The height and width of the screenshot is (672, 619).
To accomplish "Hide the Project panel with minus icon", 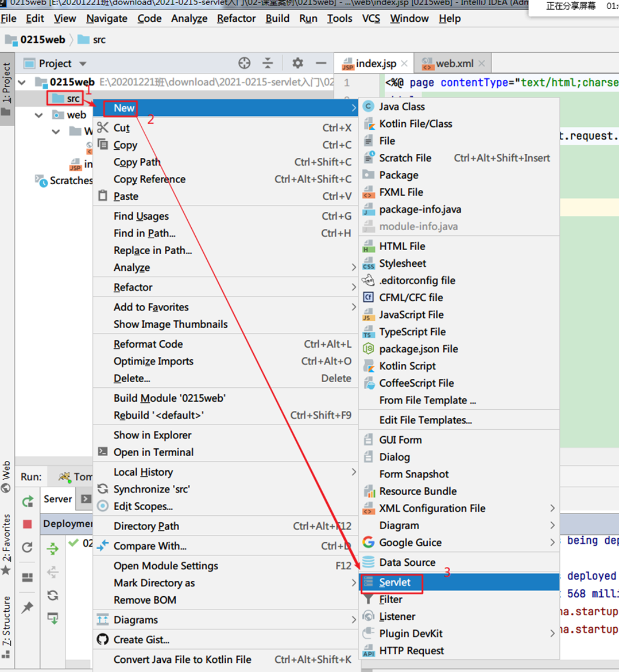I will (321, 64).
